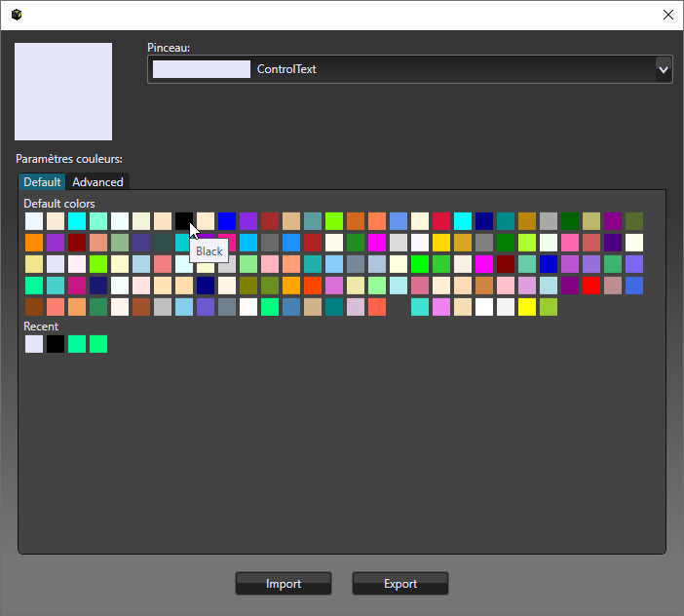The width and height of the screenshot is (684, 616).
Task: Choose the Chocolate default swatch
Action: click(x=356, y=221)
